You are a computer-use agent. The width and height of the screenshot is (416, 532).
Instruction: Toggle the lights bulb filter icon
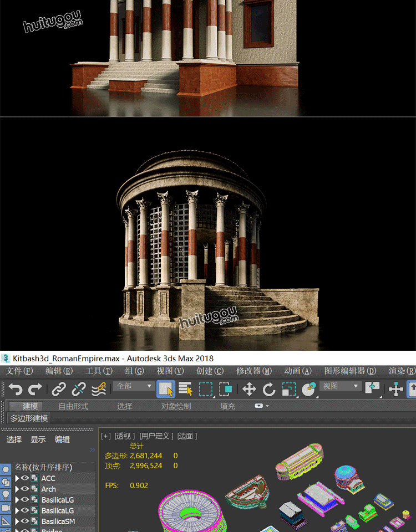tap(6, 495)
